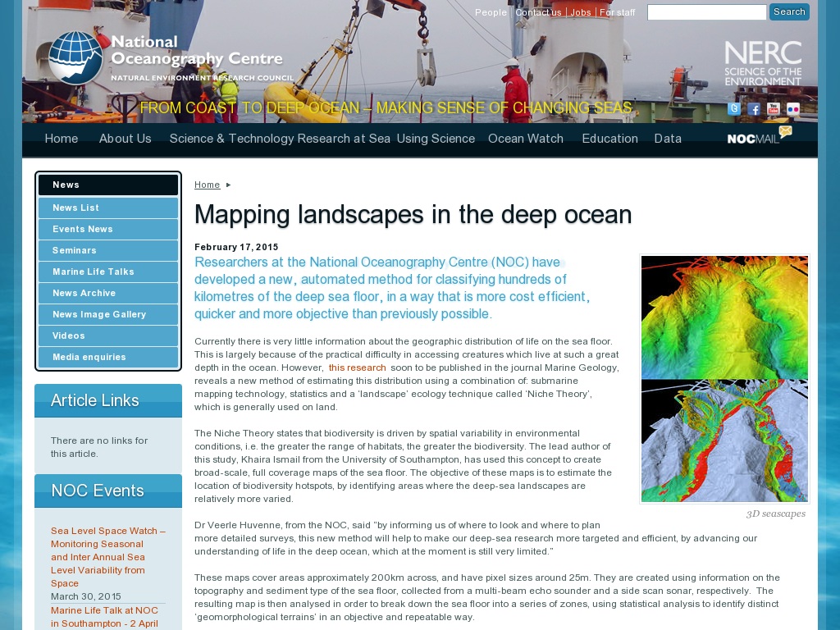Select Media enquiries in the sidebar

click(x=107, y=357)
